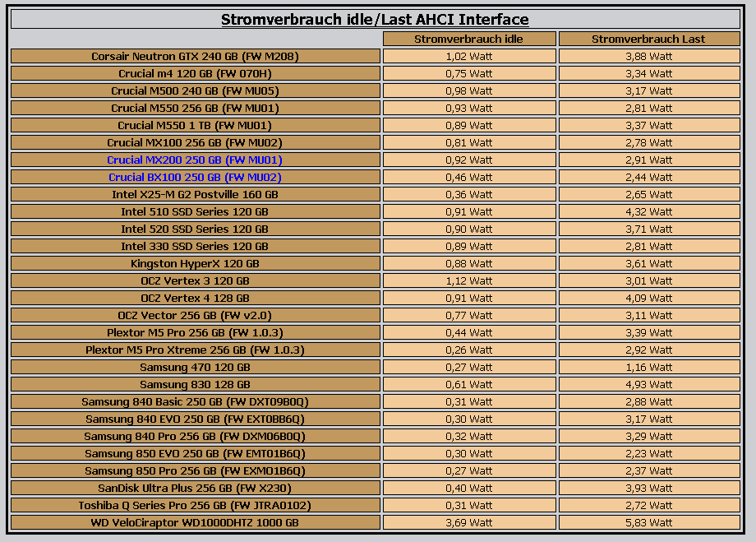Select the 5,83 Watt load value
The height and width of the screenshot is (542, 756).
648,522
